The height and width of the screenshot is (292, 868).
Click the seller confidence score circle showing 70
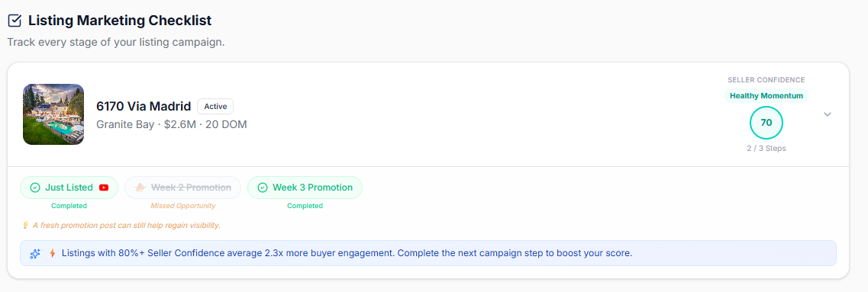pyautogui.click(x=766, y=123)
